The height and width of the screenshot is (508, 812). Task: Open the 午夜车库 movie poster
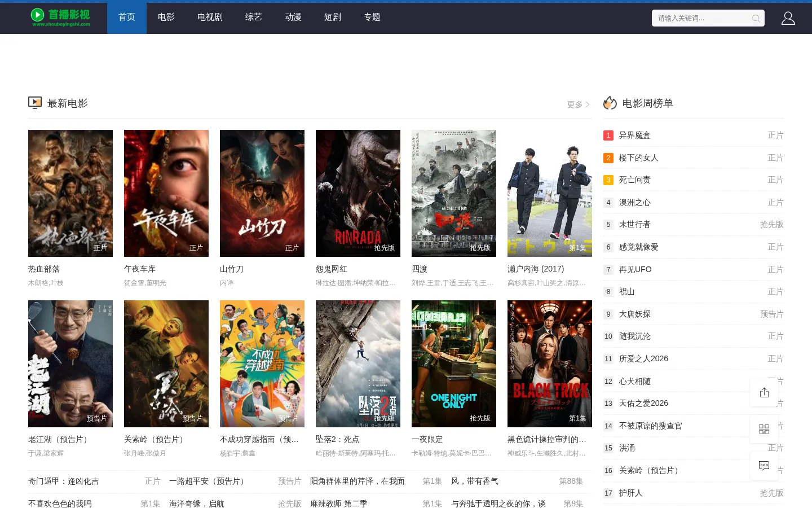tap(166, 193)
